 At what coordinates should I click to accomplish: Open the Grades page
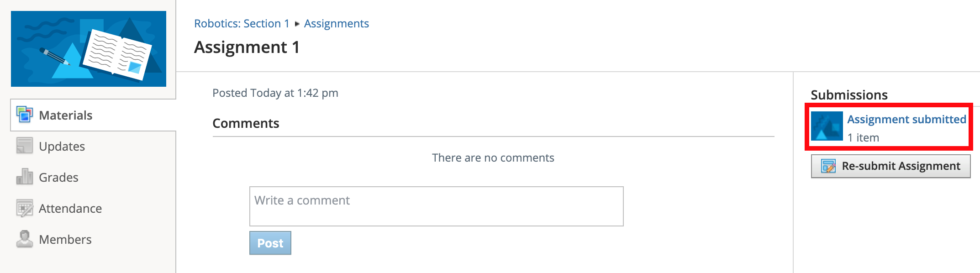pos(58,178)
